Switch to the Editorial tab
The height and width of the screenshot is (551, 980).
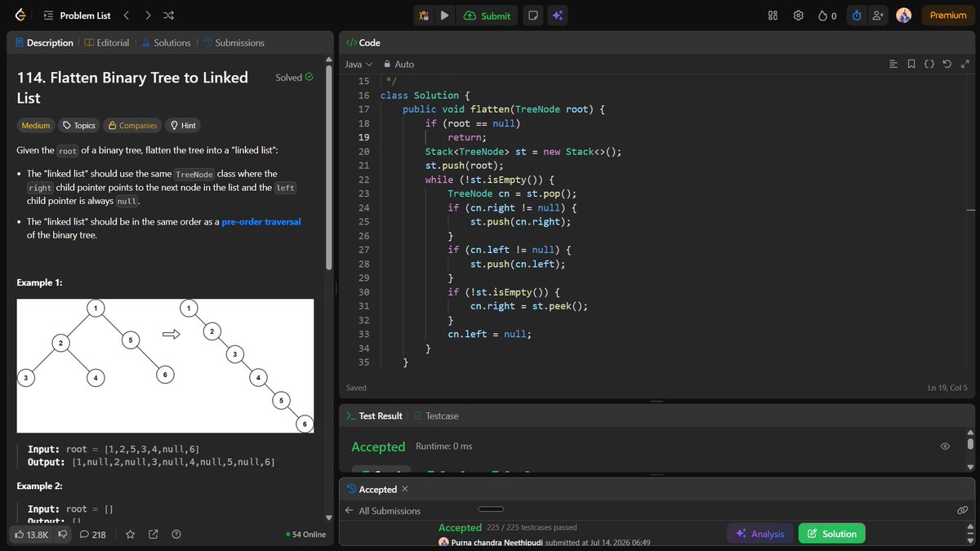[x=106, y=42]
